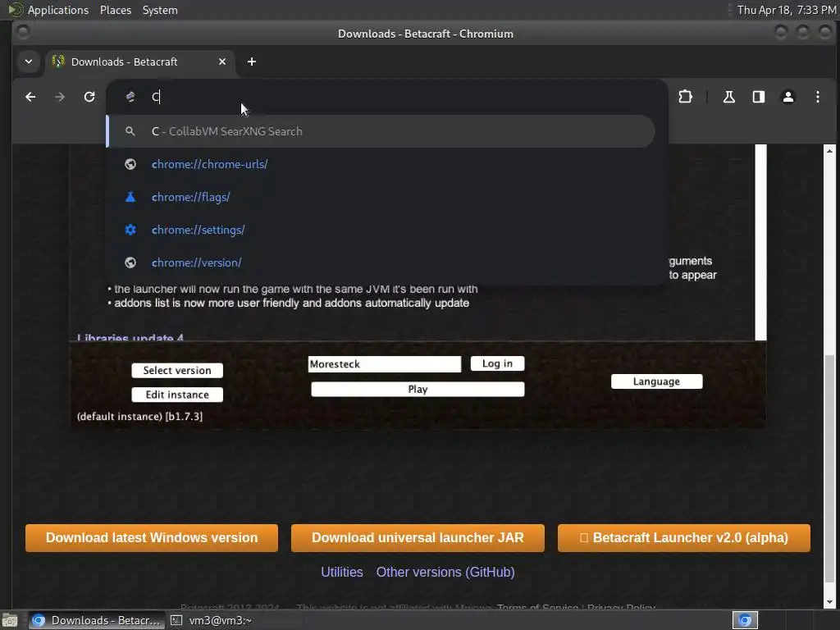Choose the chrome://settings/ suggestion
Viewport: 840px width, 630px height.
(381, 230)
